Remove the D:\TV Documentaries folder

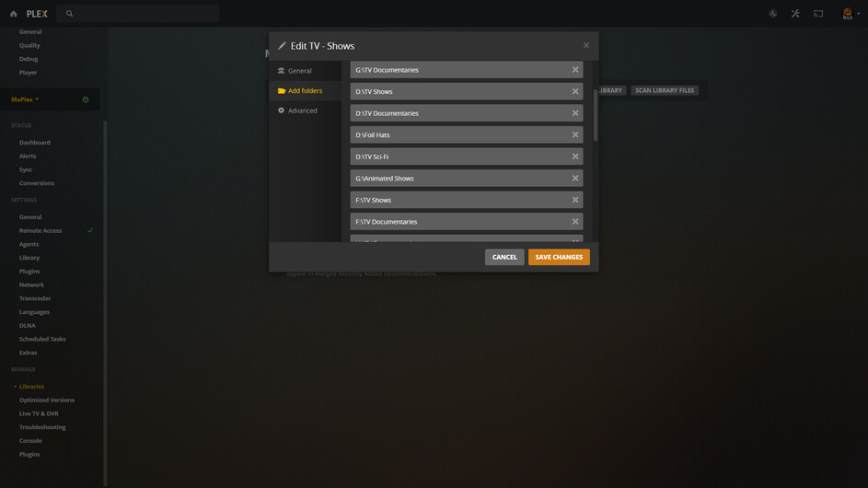coord(575,113)
